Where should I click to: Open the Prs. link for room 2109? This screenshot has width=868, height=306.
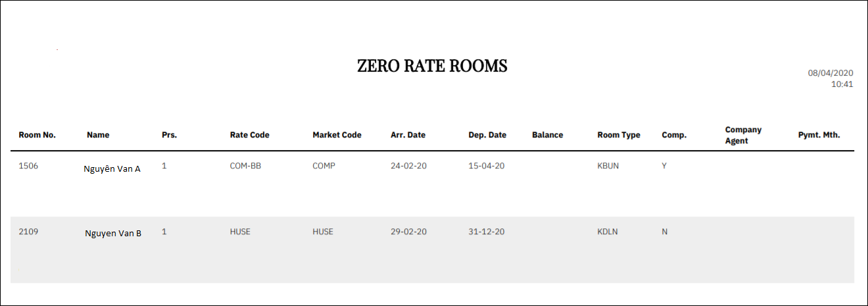[164, 232]
